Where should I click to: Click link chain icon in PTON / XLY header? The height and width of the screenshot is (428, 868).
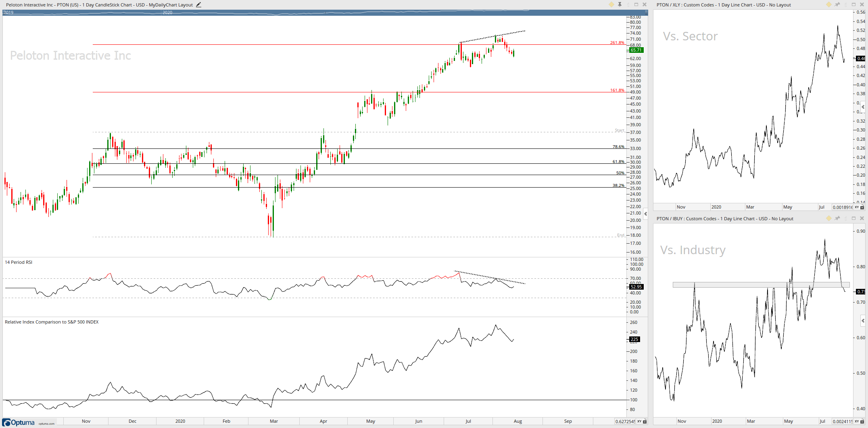point(845,4)
